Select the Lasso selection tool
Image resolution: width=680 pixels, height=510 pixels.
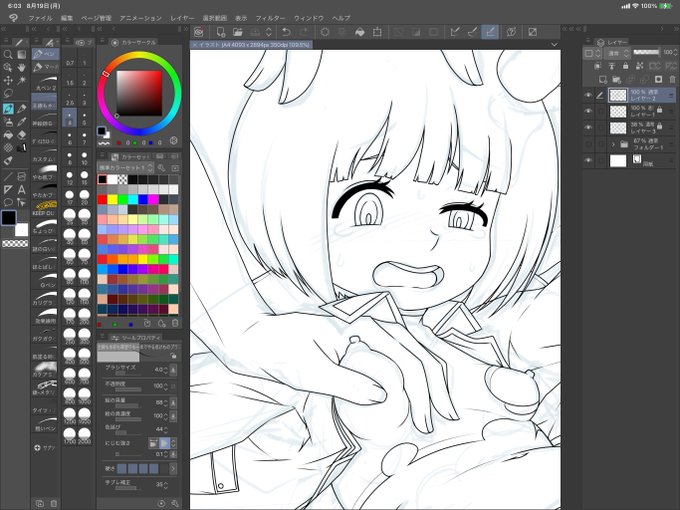[x=8, y=93]
